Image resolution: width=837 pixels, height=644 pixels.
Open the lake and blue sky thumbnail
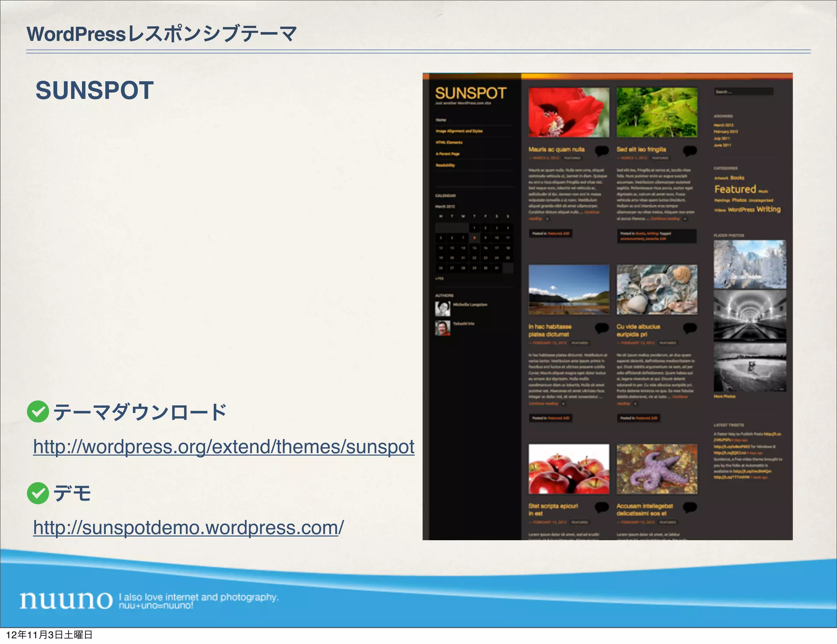[569, 289]
